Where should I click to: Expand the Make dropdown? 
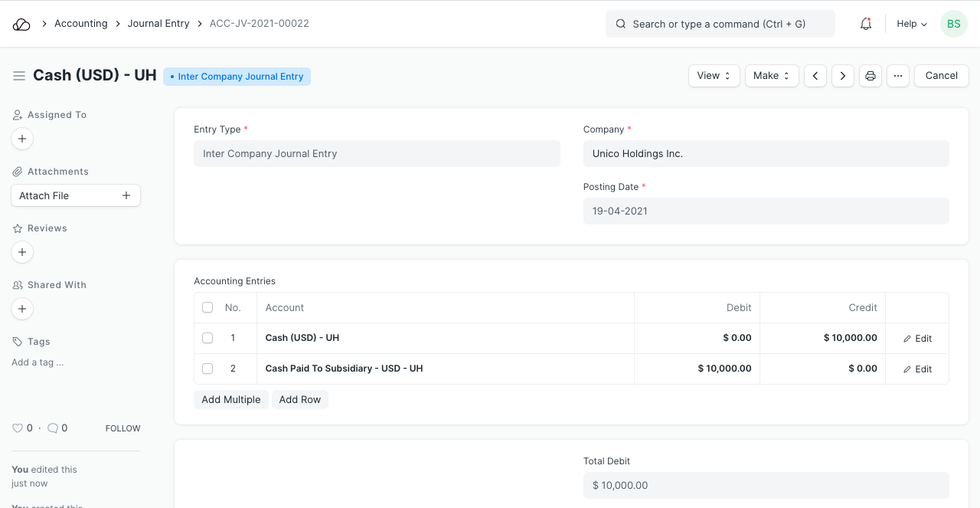[772, 76]
